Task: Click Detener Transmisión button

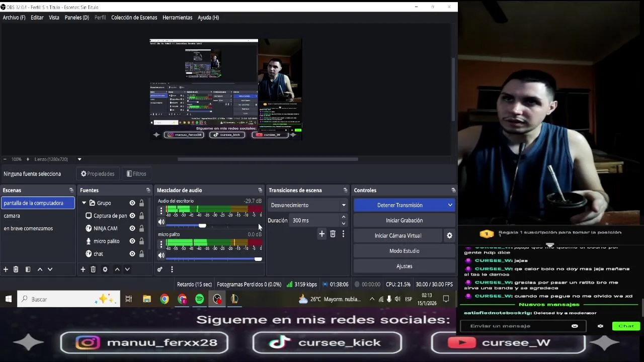Action: (x=400, y=205)
